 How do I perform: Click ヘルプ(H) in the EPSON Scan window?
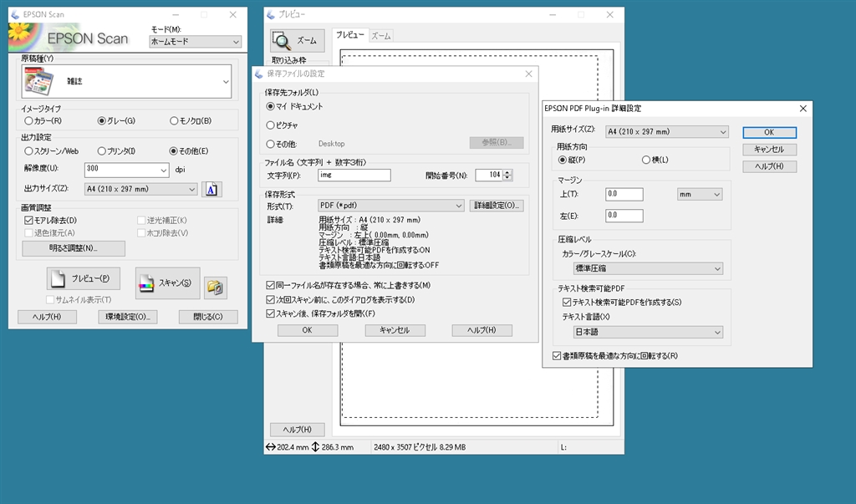[47, 317]
